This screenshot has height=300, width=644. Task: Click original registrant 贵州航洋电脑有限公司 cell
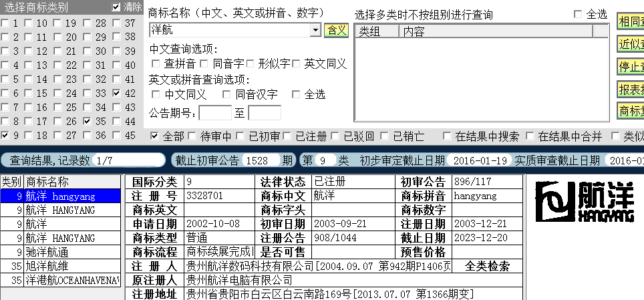(353, 280)
